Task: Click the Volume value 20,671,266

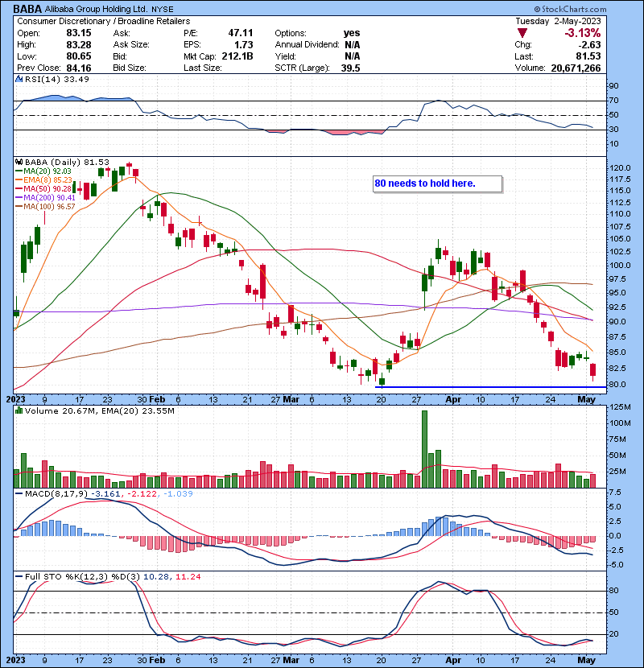Action: [576, 68]
